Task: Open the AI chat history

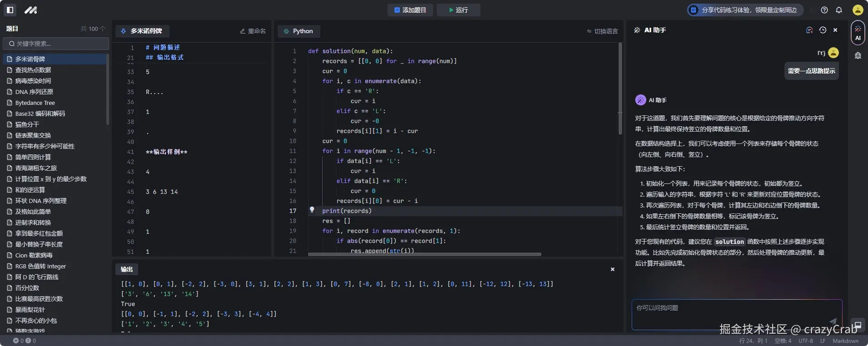Action: point(823,30)
